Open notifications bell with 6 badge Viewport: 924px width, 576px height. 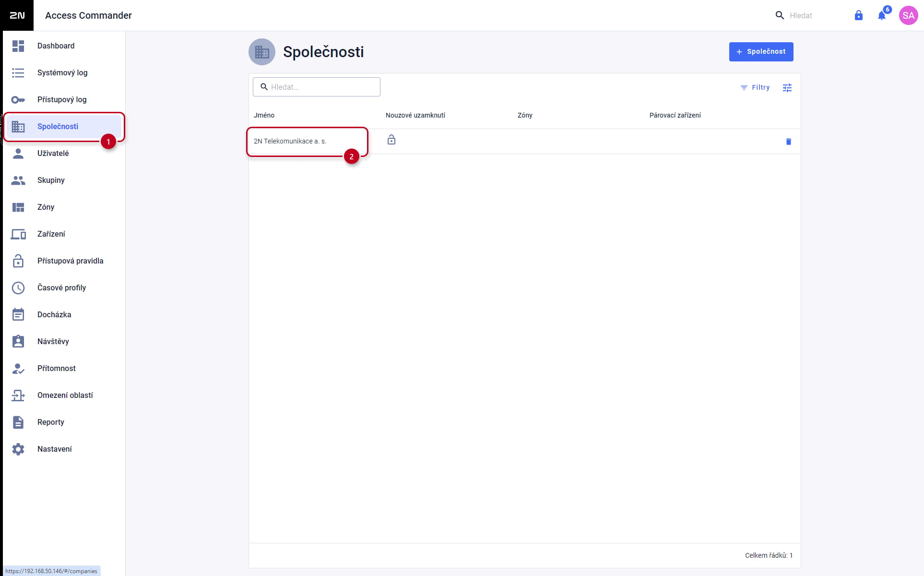[882, 15]
